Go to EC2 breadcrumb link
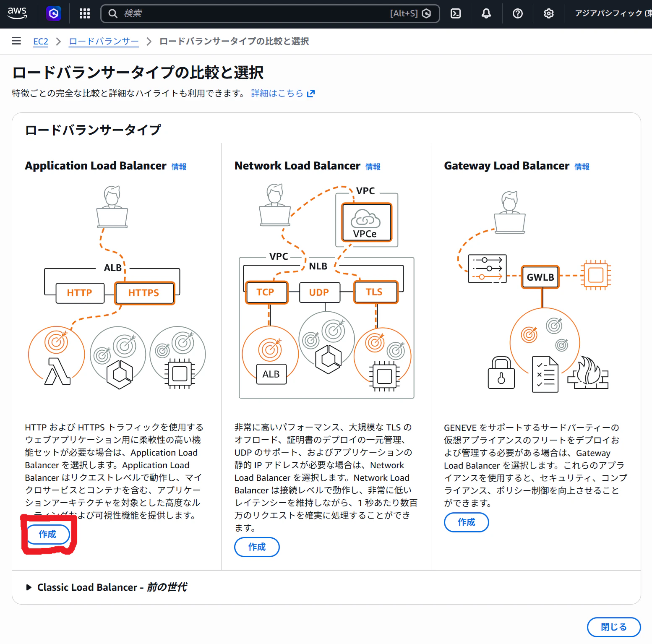The width and height of the screenshot is (652, 644). pyautogui.click(x=41, y=42)
